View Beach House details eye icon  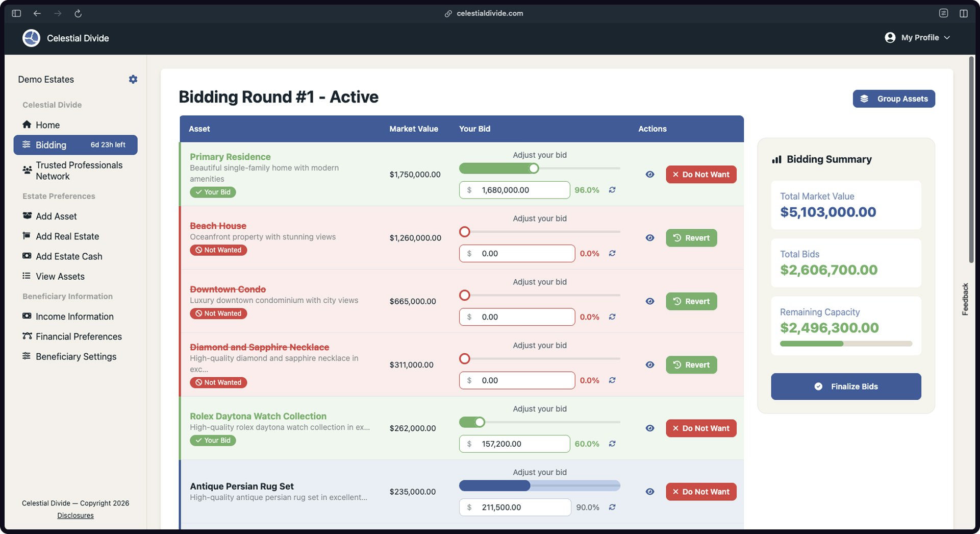(650, 238)
